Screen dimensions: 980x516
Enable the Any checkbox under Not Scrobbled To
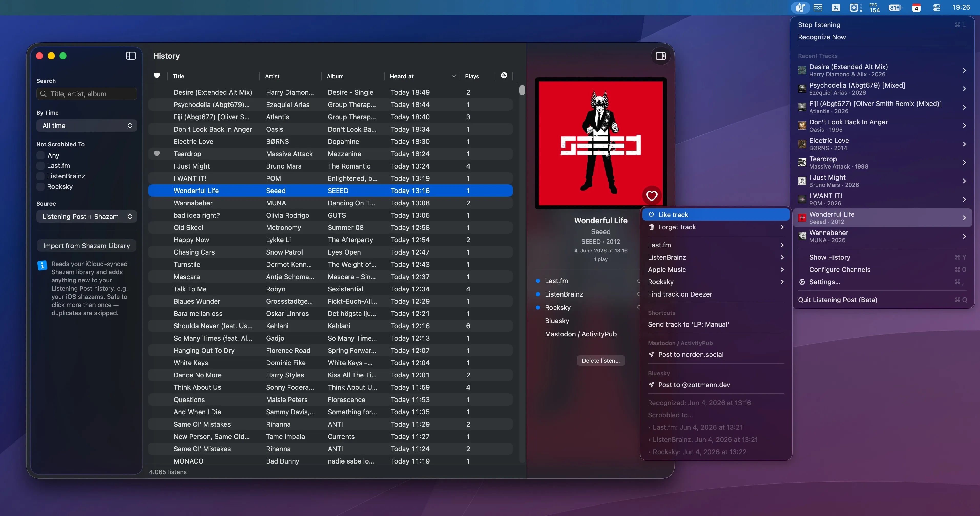coord(40,155)
